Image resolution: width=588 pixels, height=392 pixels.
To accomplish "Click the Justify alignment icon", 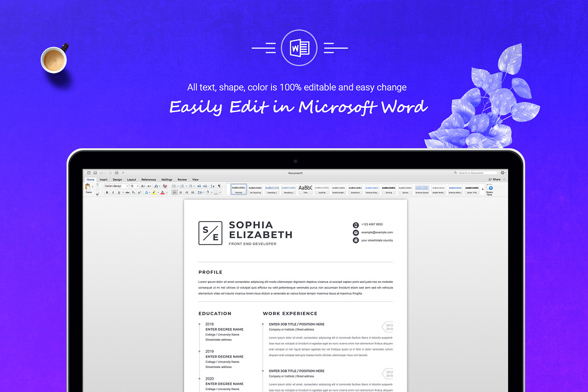I will pos(193,193).
